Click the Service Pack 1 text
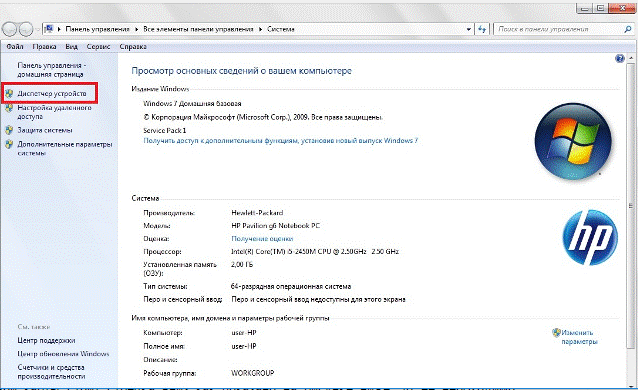The width and height of the screenshot is (638, 390). pyautogui.click(x=164, y=131)
